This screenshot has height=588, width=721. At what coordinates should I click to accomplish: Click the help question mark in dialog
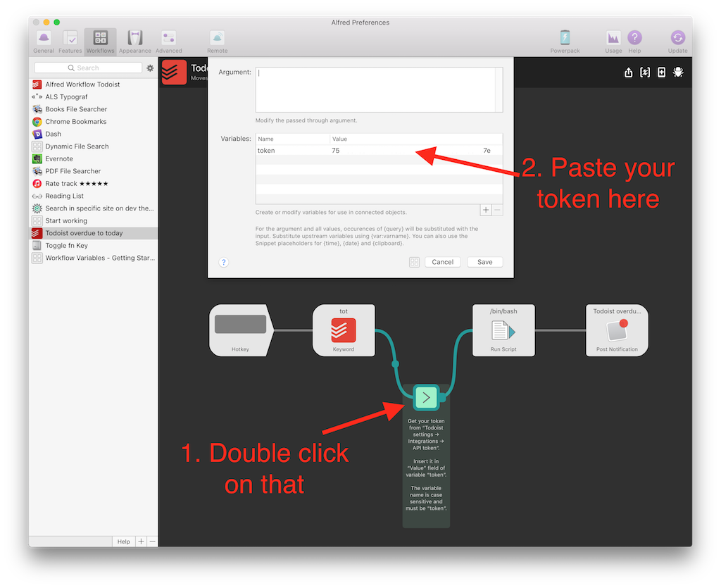224,262
